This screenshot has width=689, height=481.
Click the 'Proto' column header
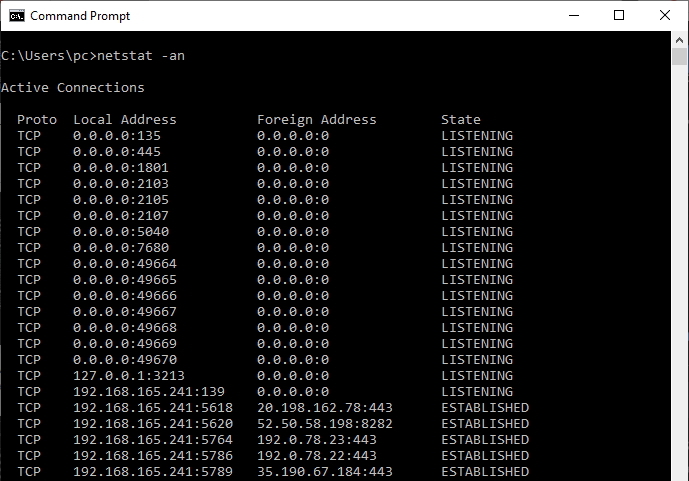click(37, 119)
